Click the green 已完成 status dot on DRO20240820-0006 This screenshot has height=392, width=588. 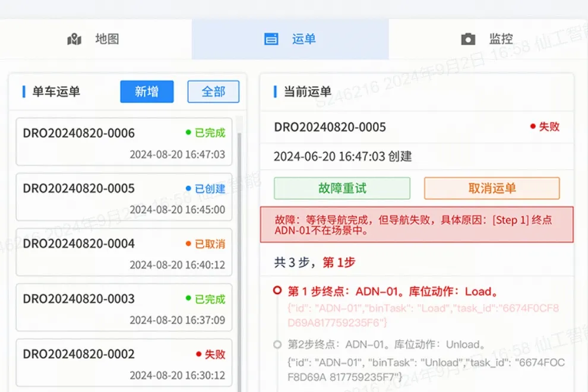coord(189,132)
